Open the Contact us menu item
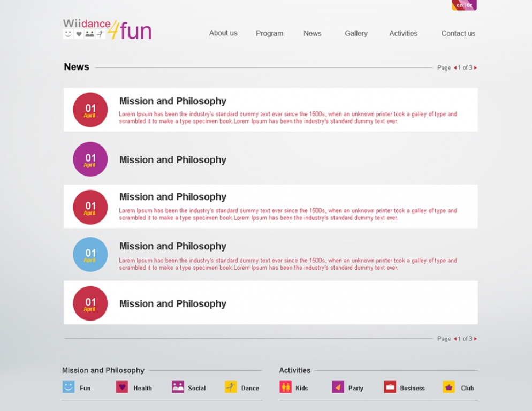Image resolution: width=532 pixels, height=411 pixels. click(458, 33)
